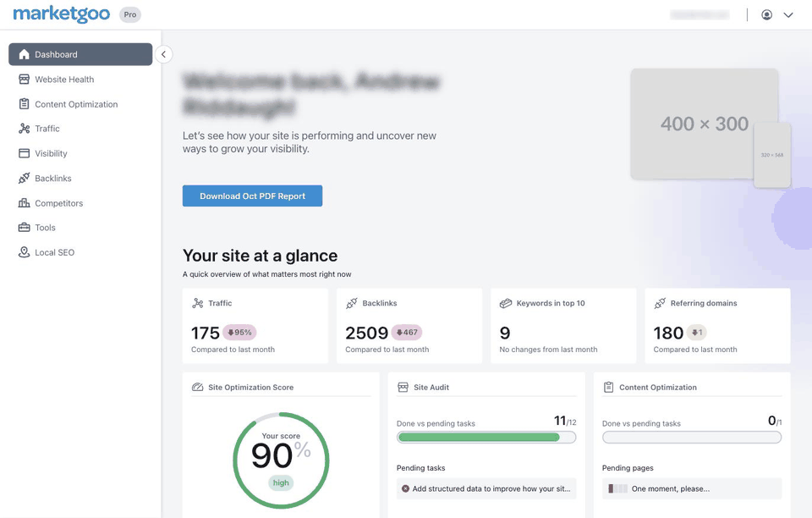Click the Backlinks plug icon in sidebar

click(24, 179)
